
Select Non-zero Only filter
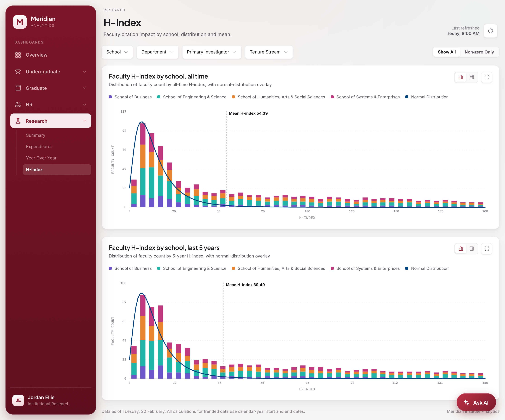point(479,52)
